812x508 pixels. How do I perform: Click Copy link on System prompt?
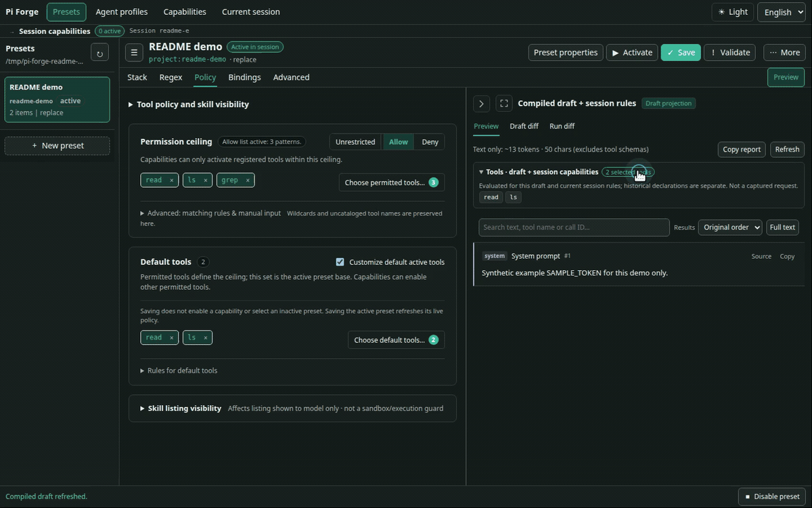[787, 256]
